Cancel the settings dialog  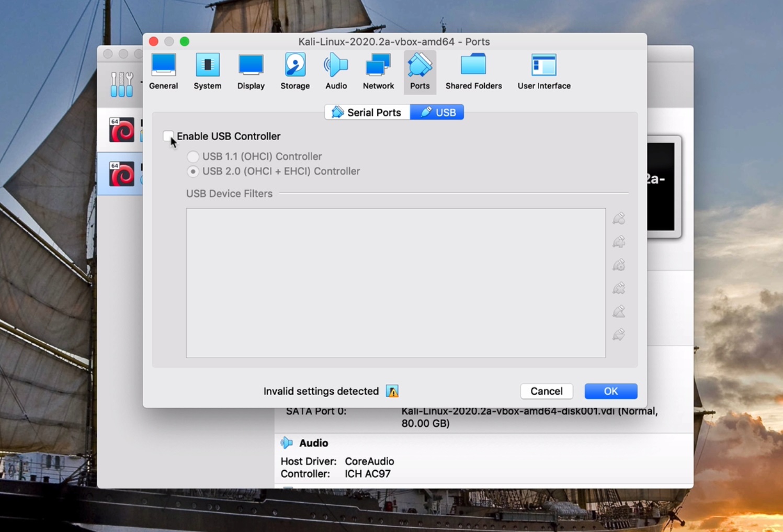pyautogui.click(x=547, y=391)
